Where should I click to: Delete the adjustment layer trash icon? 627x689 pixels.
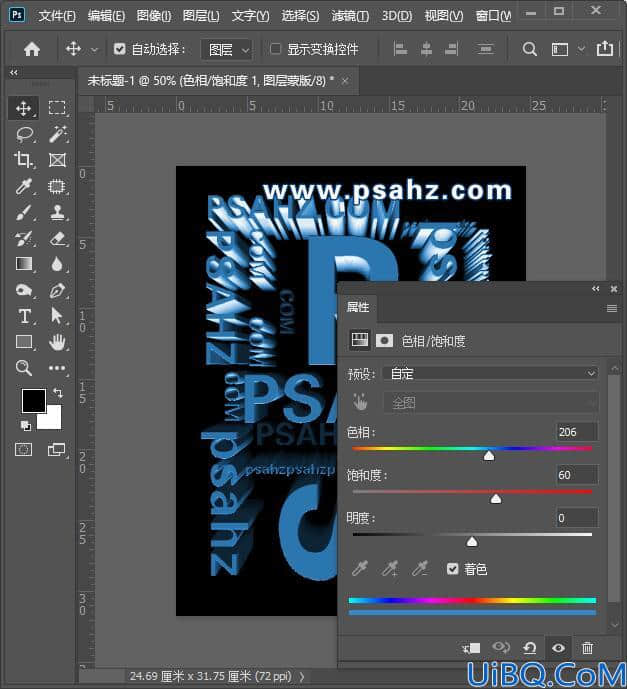(x=587, y=648)
